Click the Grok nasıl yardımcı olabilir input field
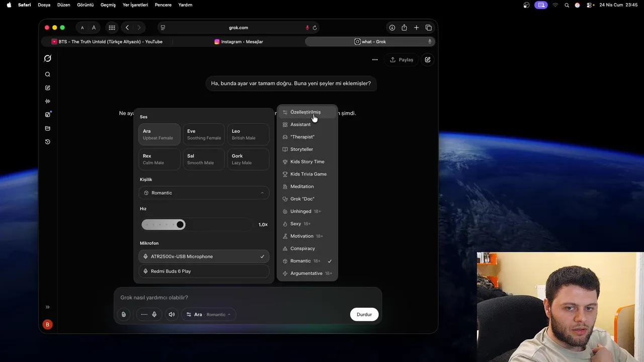 click(248, 298)
